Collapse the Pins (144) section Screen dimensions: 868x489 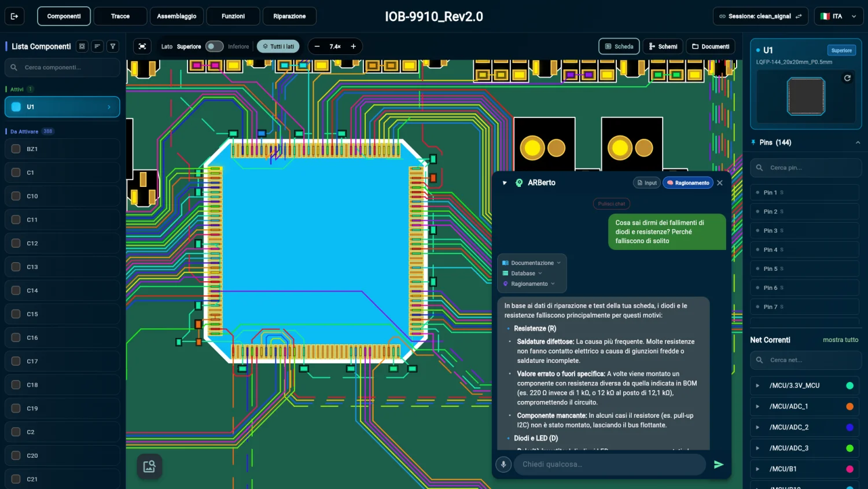858,142
